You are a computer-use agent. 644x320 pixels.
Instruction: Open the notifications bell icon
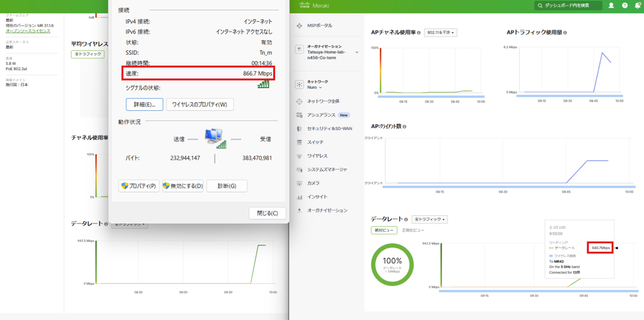[637, 5]
